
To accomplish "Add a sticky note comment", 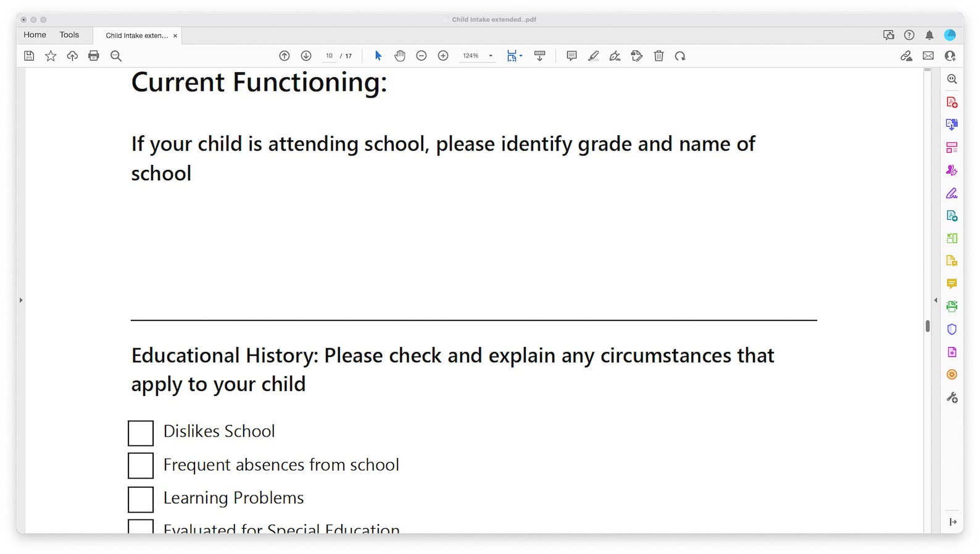I will (x=571, y=56).
